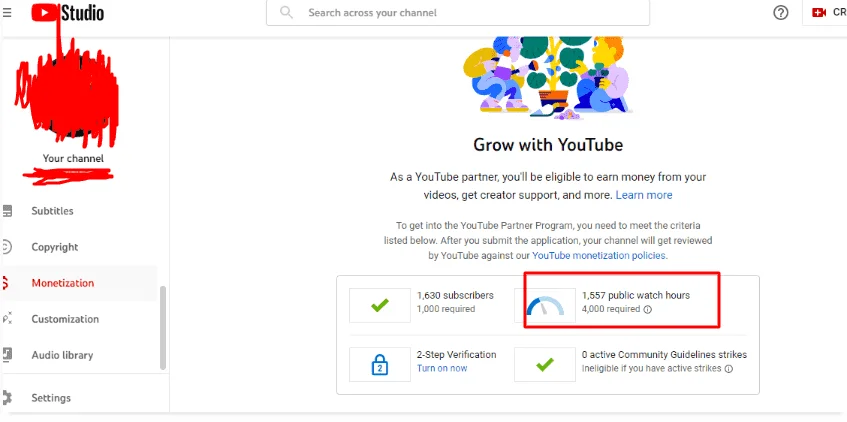The image size is (847, 422).
Task: Click the 1,557 public watch hours text
Action: point(636,296)
